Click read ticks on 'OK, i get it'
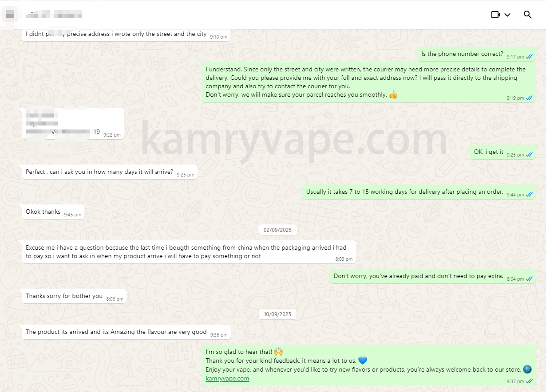 click(x=529, y=155)
